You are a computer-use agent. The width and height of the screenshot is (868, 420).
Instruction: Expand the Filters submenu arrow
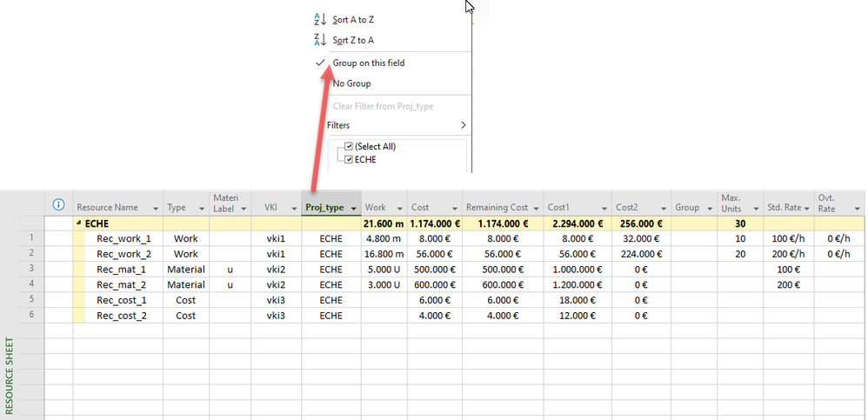click(464, 125)
